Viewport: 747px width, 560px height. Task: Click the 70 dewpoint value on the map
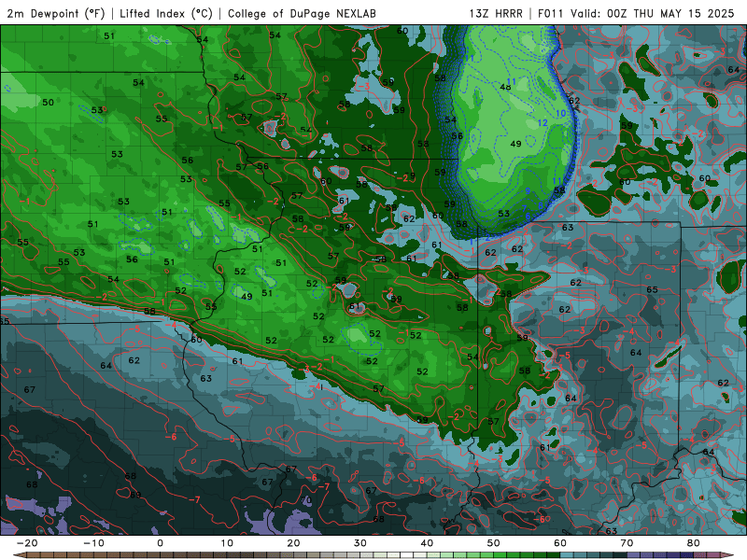(x=306, y=500)
